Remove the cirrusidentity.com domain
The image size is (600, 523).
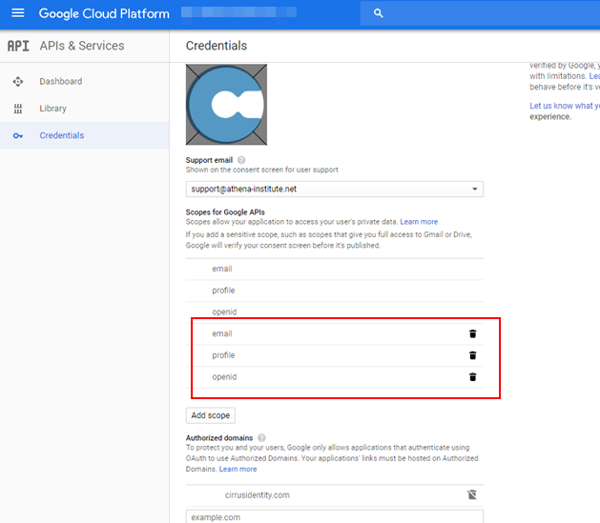pos(472,495)
